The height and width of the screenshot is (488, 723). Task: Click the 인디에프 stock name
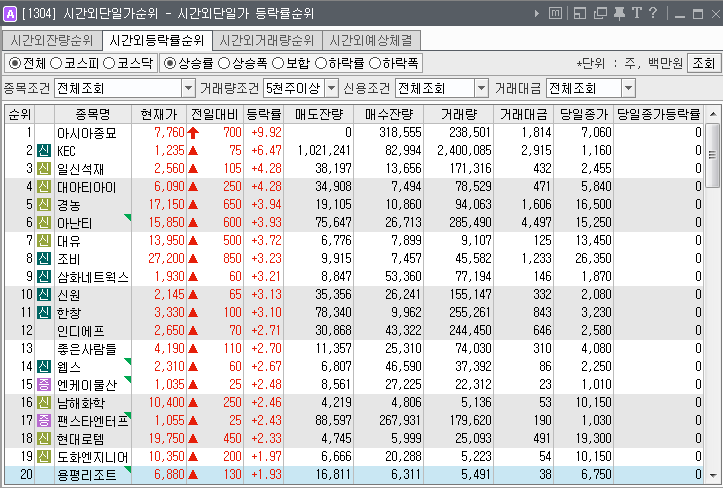click(x=81, y=331)
